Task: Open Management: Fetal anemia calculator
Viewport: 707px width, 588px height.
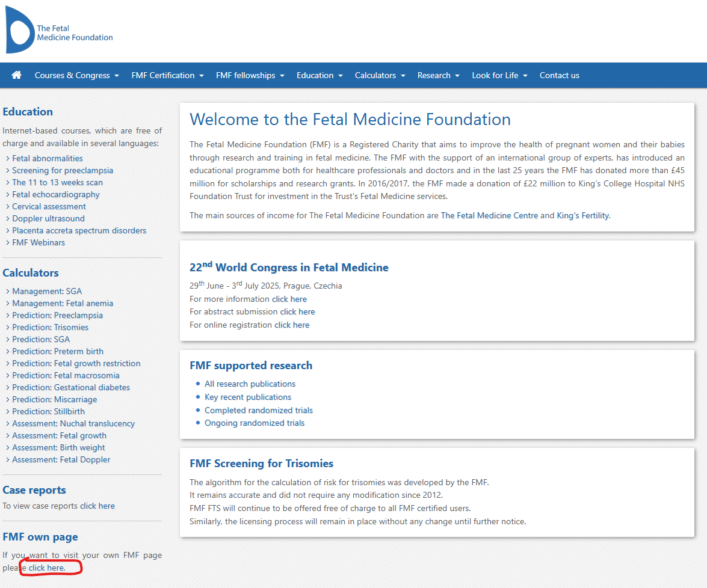Action: coord(63,303)
